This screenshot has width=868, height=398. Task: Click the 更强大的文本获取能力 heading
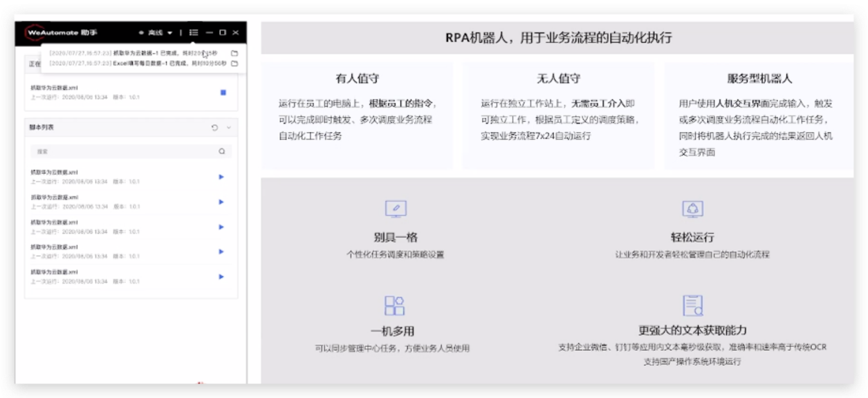point(692,330)
